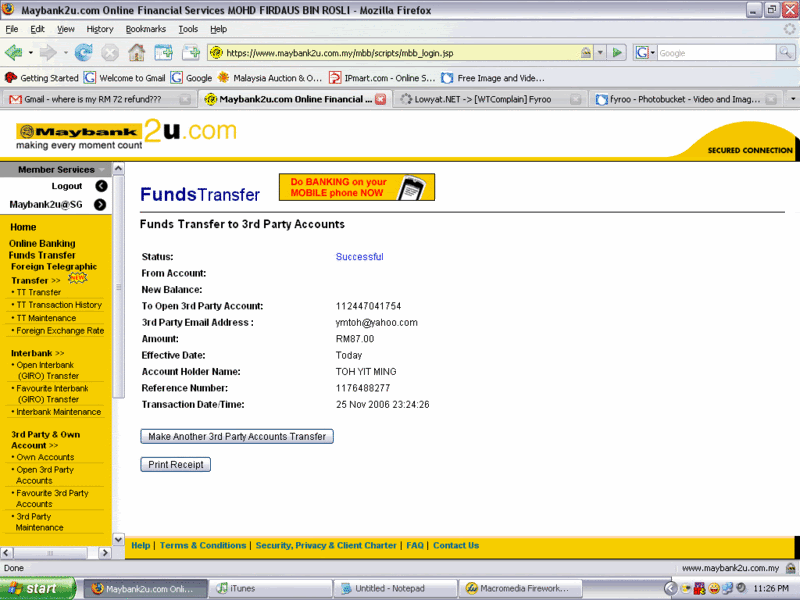800x600 pixels.
Task: Open the TT Transaction History link
Action: coord(60,305)
